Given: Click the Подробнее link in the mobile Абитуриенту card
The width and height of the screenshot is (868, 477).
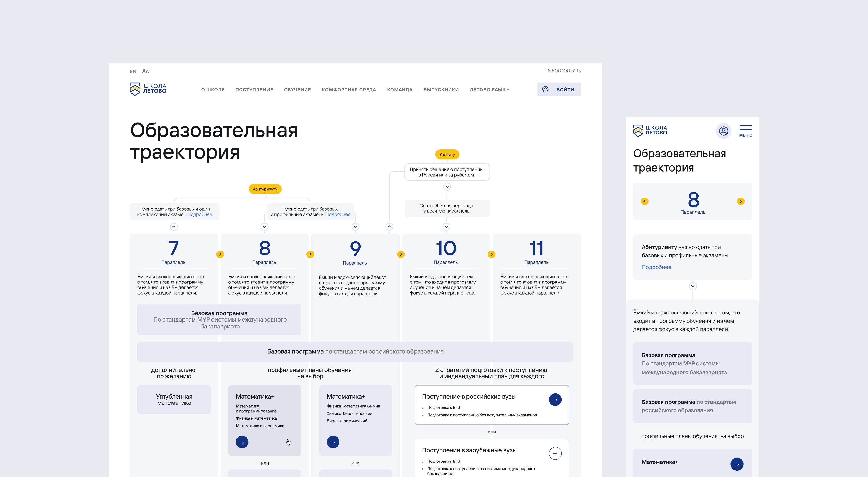Looking at the screenshot, I should (656, 267).
